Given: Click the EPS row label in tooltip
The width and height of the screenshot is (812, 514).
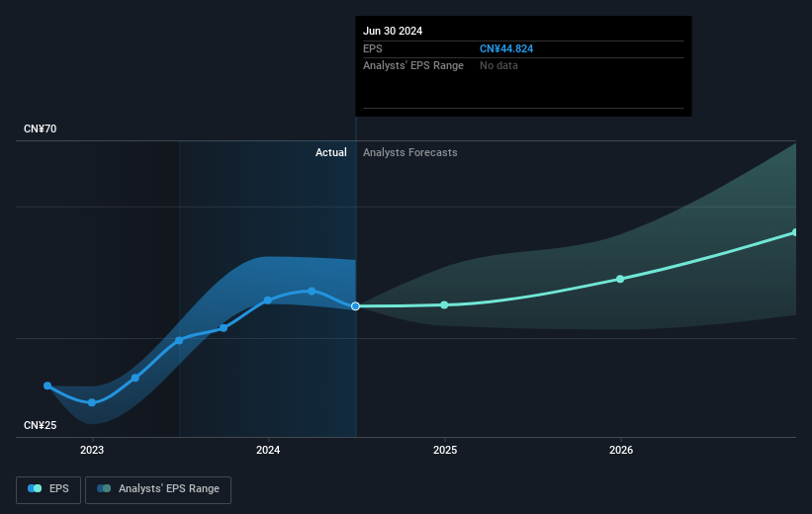Looking at the screenshot, I should point(372,48).
